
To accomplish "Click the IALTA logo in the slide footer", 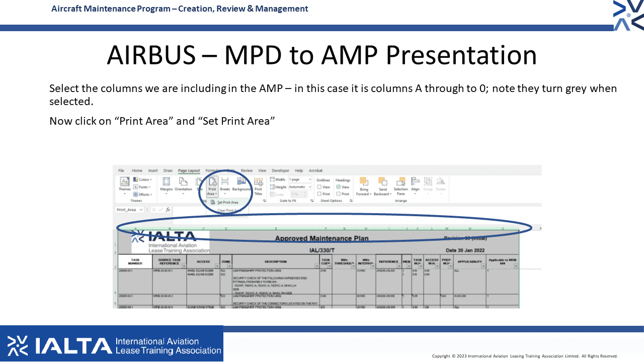I will [x=112, y=344].
